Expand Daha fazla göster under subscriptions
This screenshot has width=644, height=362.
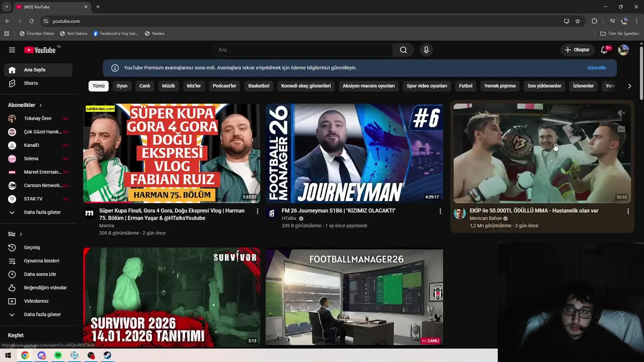click(38, 212)
